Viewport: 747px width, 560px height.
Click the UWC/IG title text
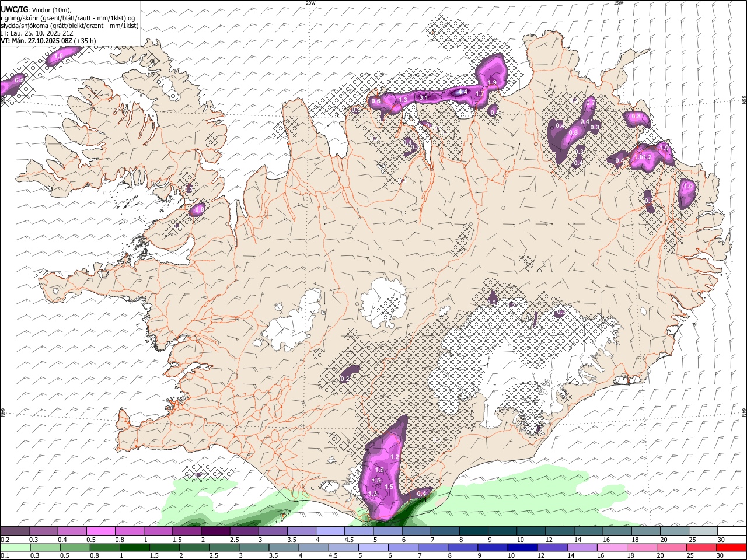click(14, 10)
